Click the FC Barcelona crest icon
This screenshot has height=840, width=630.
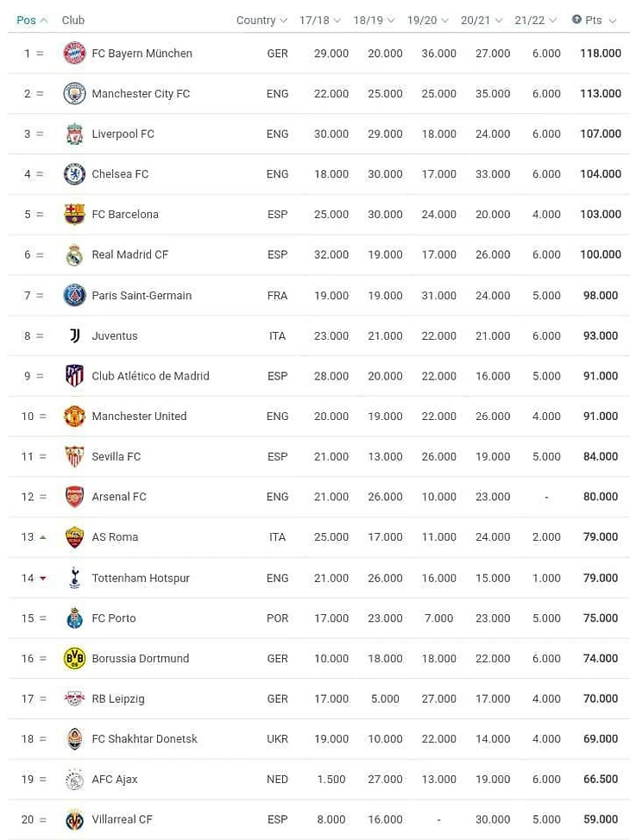pos(74,214)
